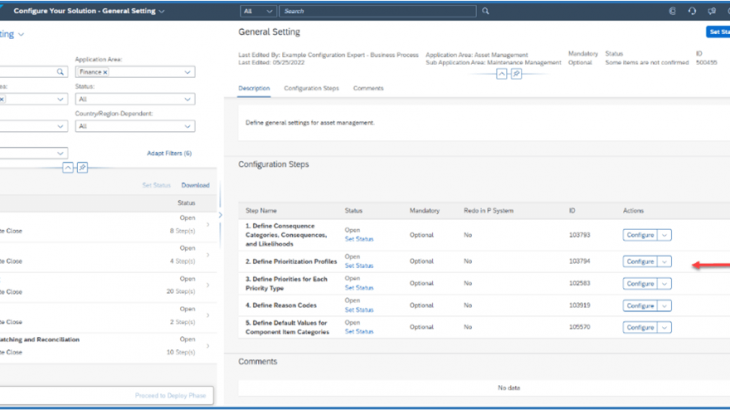This screenshot has height=410, width=730.
Task: Select ID value 105570
Action: 580,327
